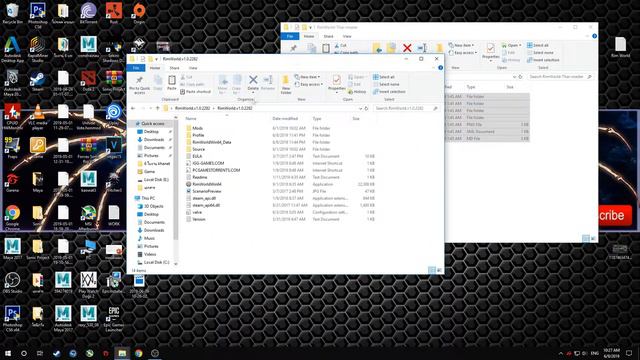Open the Share tab in the back window

tap(329, 36)
